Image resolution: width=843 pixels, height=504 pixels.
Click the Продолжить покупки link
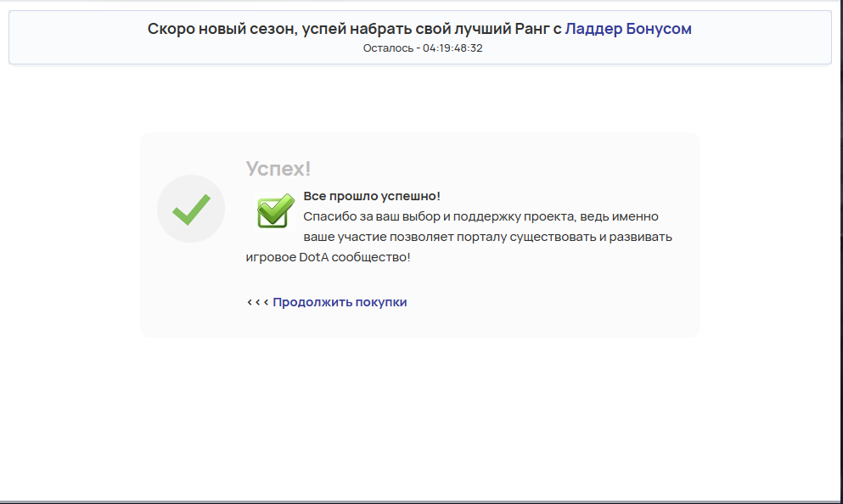click(x=340, y=302)
